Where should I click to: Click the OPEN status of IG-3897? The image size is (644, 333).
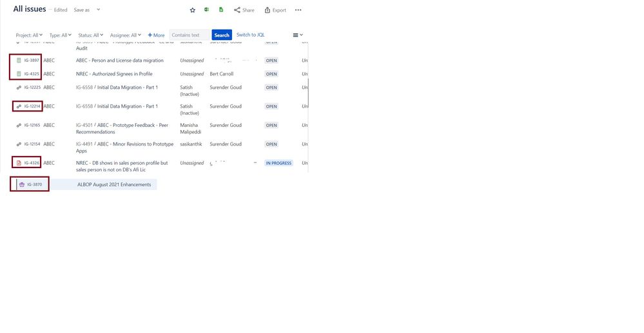pyautogui.click(x=271, y=61)
